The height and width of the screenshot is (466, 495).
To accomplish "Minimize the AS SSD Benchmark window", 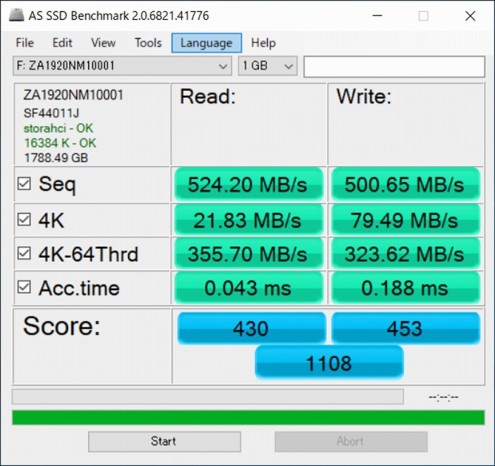I will 377,16.
